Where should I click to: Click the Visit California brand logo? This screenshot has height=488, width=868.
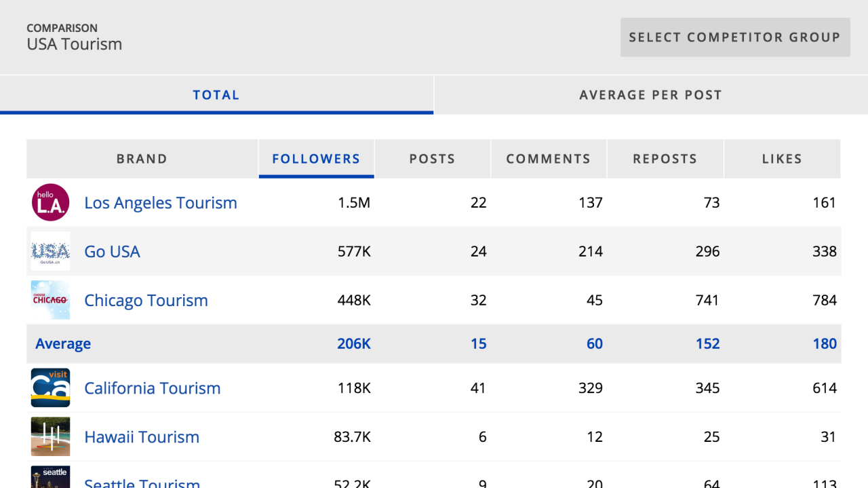pos(50,388)
